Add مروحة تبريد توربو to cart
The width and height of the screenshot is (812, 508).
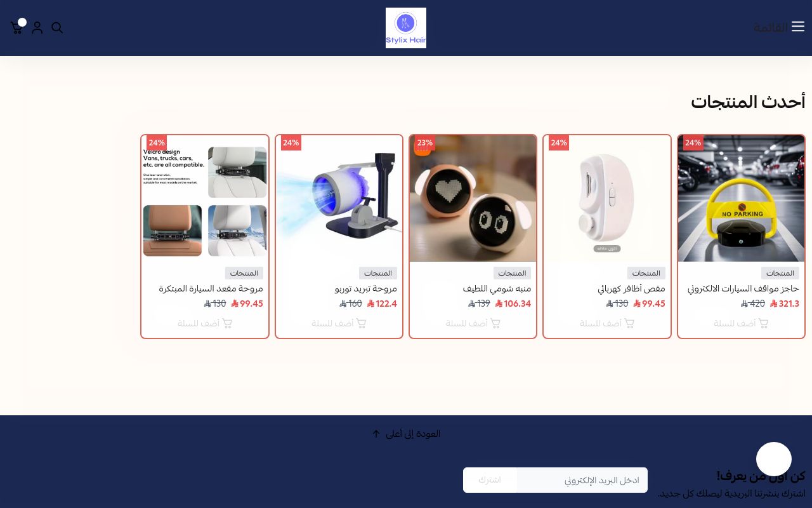coord(339,323)
